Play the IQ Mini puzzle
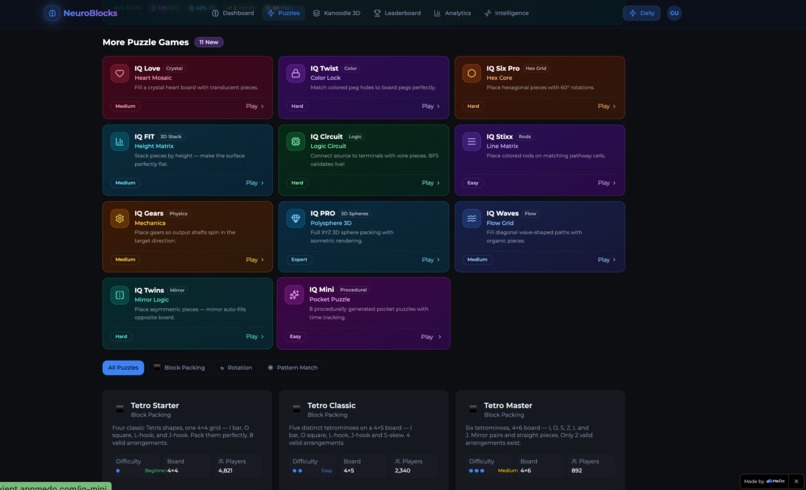 tap(431, 337)
